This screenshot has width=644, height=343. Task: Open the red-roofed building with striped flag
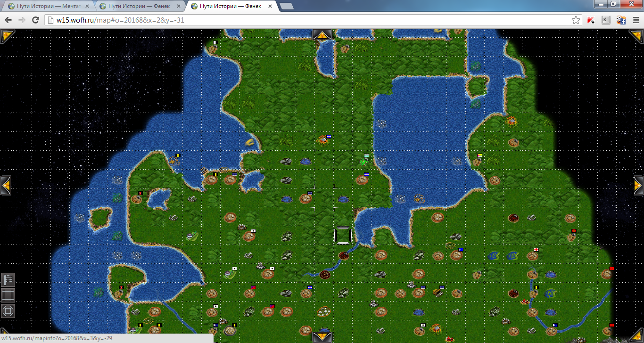click(x=324, y=139)
